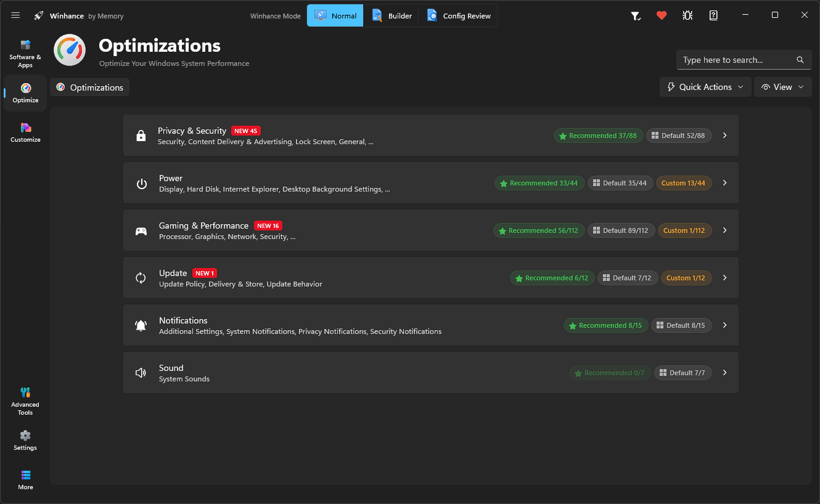Open the hamburger navigation menu

(x=15, y=15)
